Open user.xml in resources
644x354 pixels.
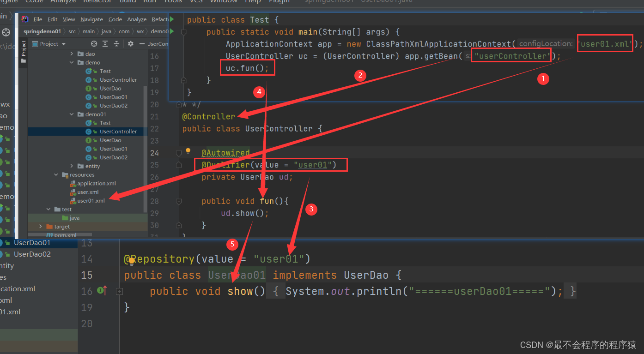[88, 192]
